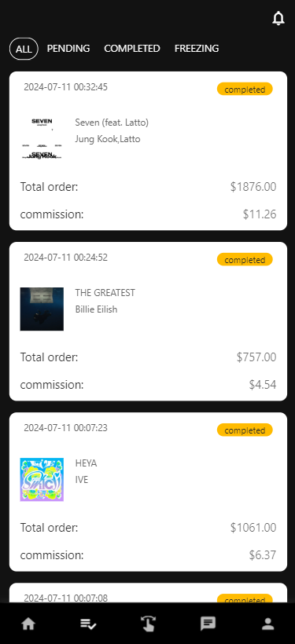Click THE GREATEST album cover thumbnail
The image size is (295, 644).
click(x=42, y=309)
